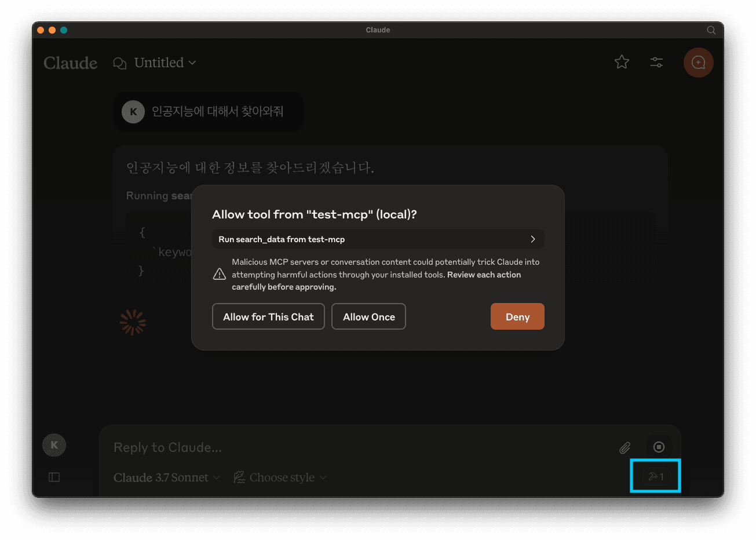
Task: Stop the response with stop icon
Action: [x=659, y=447]
